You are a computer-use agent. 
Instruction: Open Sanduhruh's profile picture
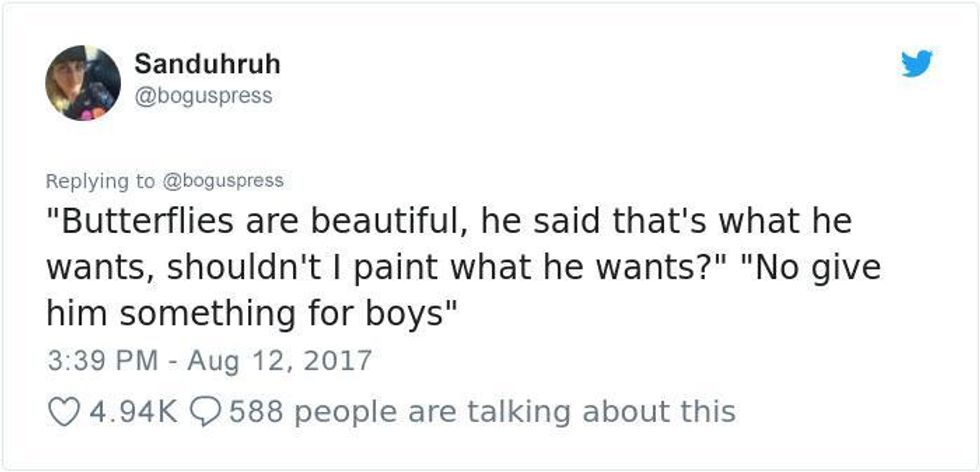(82, 83)
